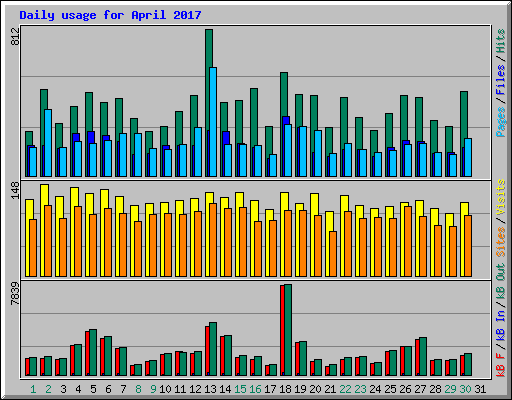Click day label 17 on the x-axis
This screenshot has width=512, height=400.
tap(270, 389)
